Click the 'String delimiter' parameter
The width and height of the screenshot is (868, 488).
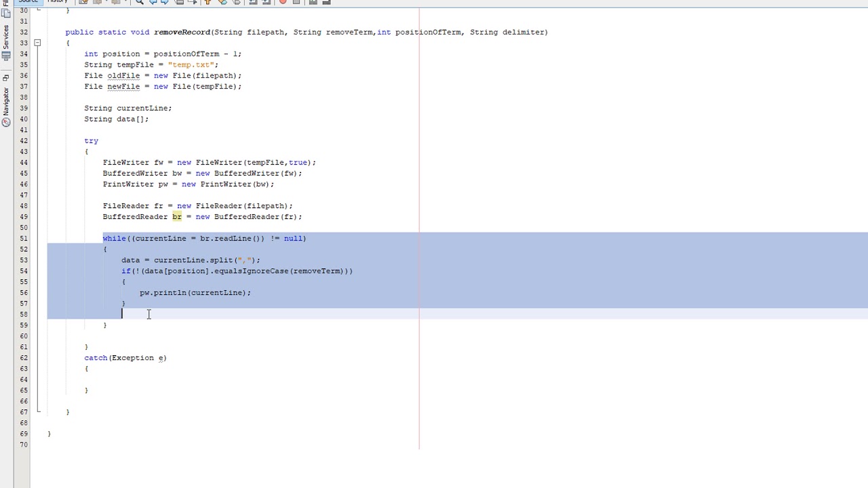tap(507, 32)
